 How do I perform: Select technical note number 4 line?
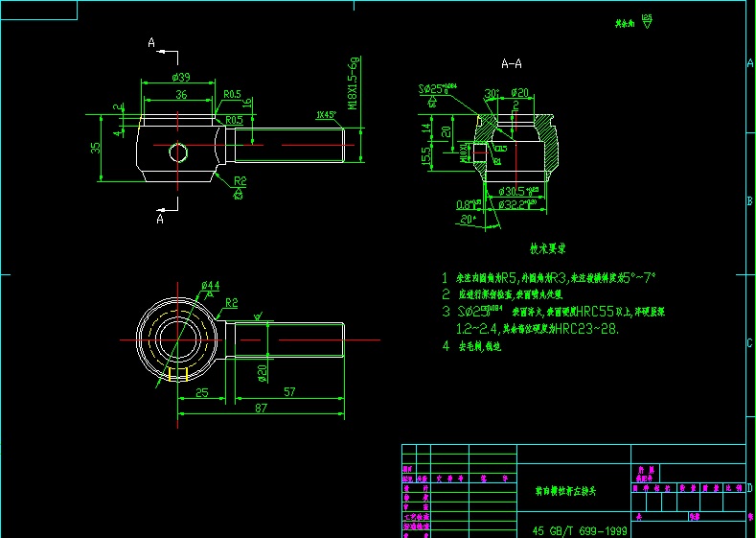pyautogui.click(x=471, y=346)
